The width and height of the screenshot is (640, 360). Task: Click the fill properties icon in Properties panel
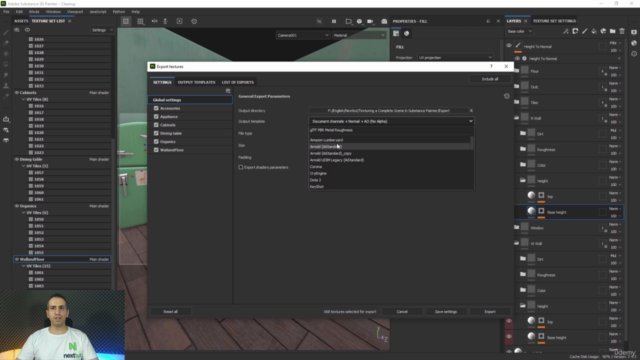tap(396, 33)
